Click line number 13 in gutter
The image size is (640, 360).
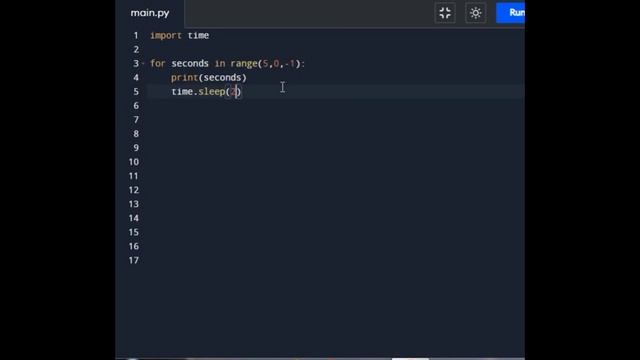coord(134,204)
